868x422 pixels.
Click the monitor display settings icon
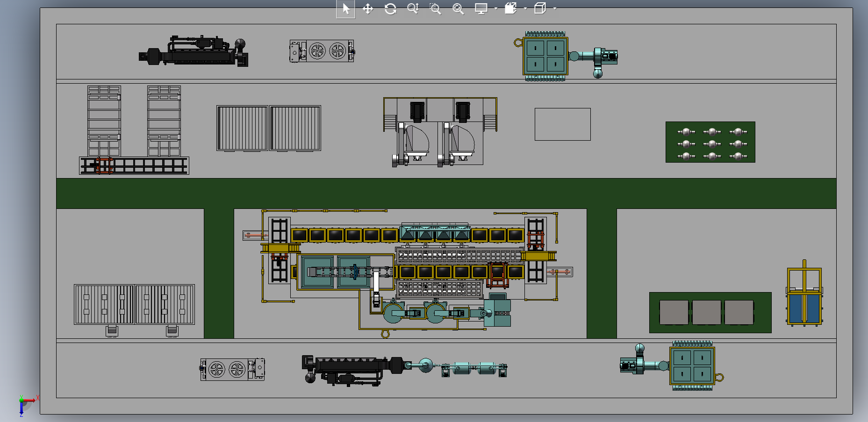tap(481, 9)
